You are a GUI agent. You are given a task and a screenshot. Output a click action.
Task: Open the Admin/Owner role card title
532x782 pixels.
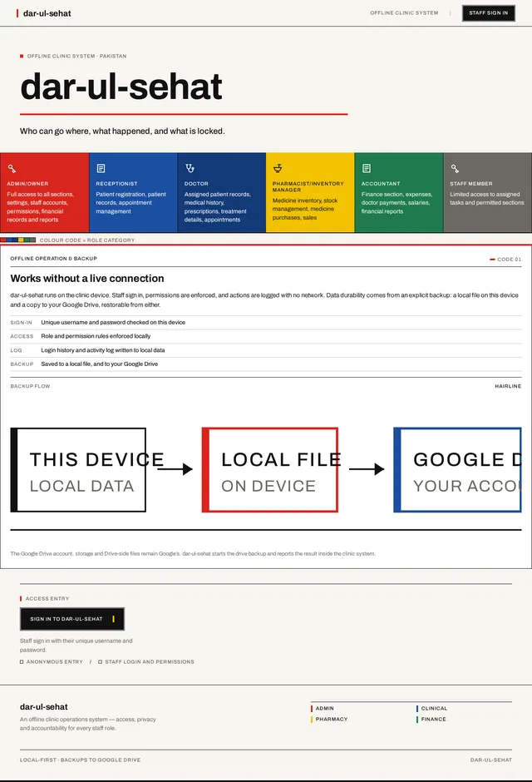click(x=27, y=184)
